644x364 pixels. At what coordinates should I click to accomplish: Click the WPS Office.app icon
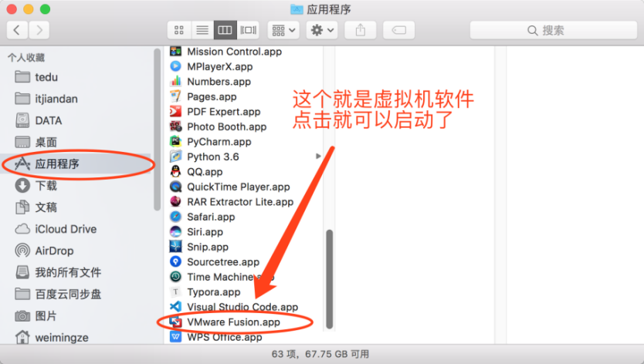click(175, 337)
